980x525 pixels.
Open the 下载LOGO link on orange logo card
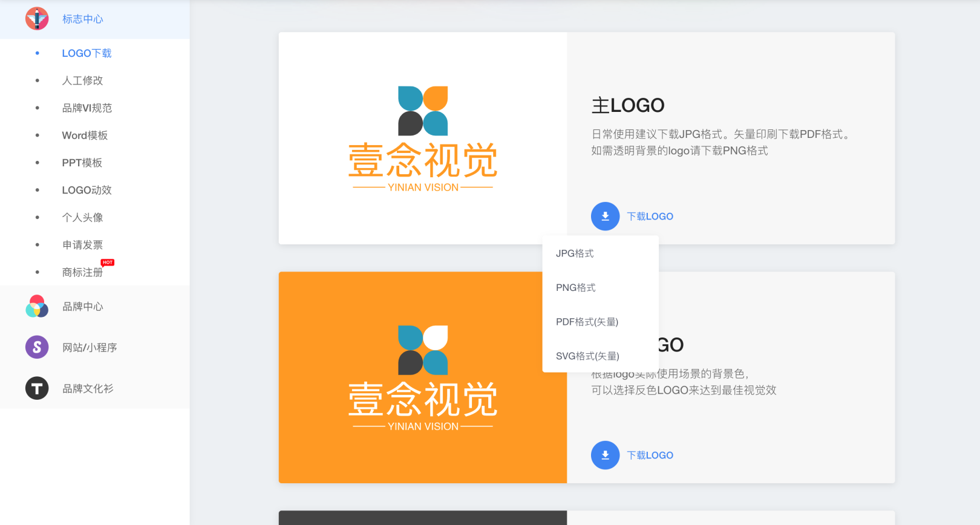[650, 455]
